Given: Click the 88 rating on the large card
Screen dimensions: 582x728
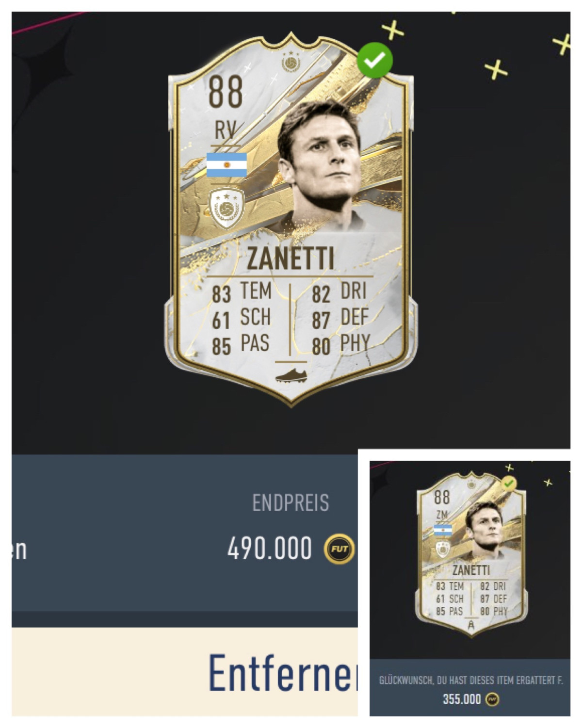Looking at the screenshot, I should (x=226, y=92).
